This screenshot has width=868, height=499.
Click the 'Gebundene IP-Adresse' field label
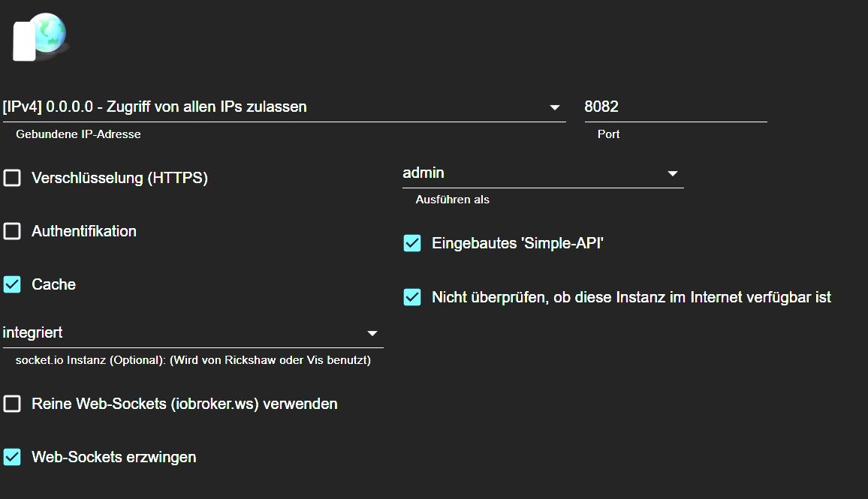[78, 134]
